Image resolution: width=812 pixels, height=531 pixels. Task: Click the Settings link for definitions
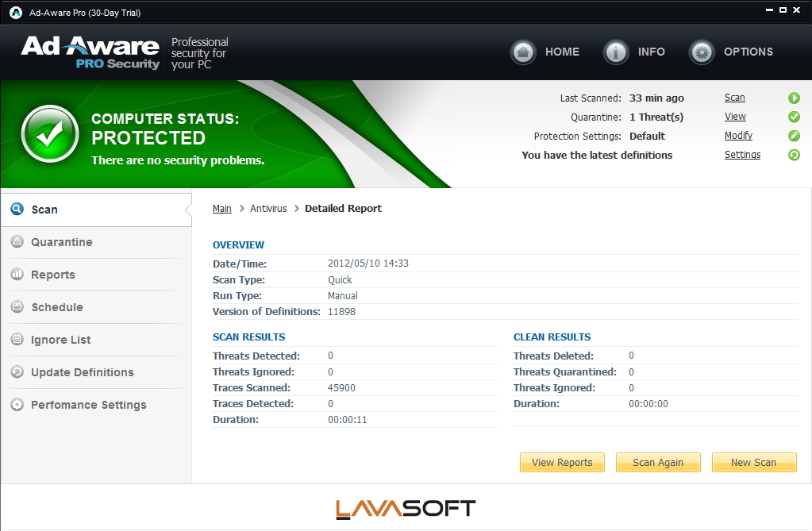click(742, 154)
